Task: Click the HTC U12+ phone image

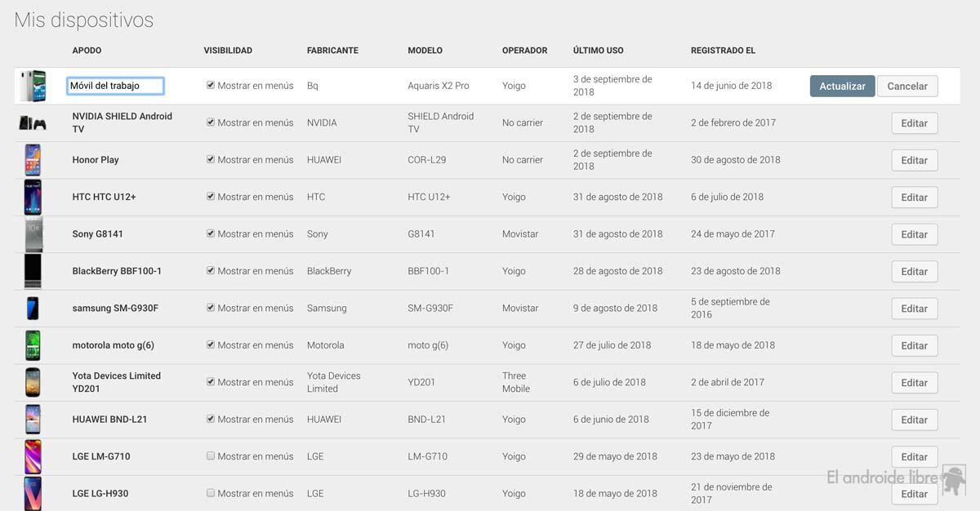Action: [33, 197]
